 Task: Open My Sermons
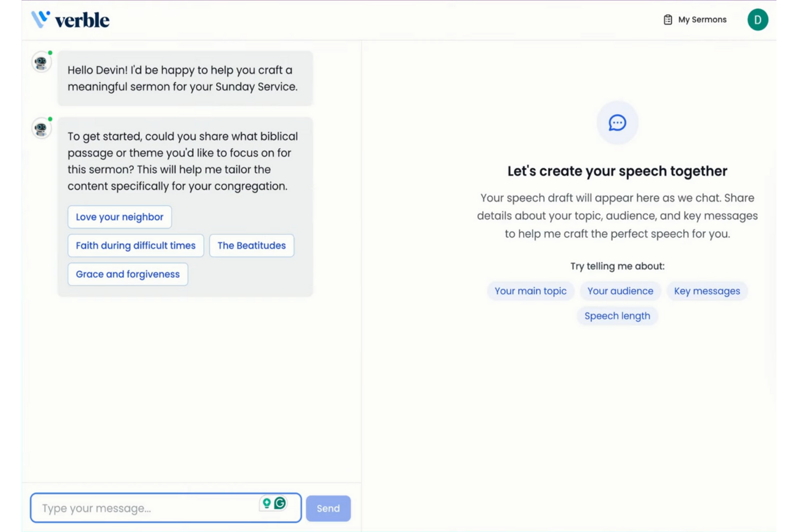tap(701, 19)
